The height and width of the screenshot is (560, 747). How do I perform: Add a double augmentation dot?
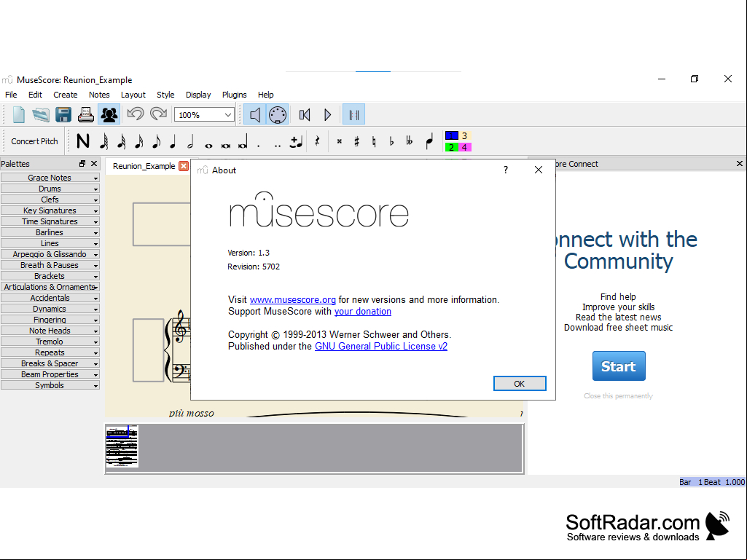tap(278, 146)
